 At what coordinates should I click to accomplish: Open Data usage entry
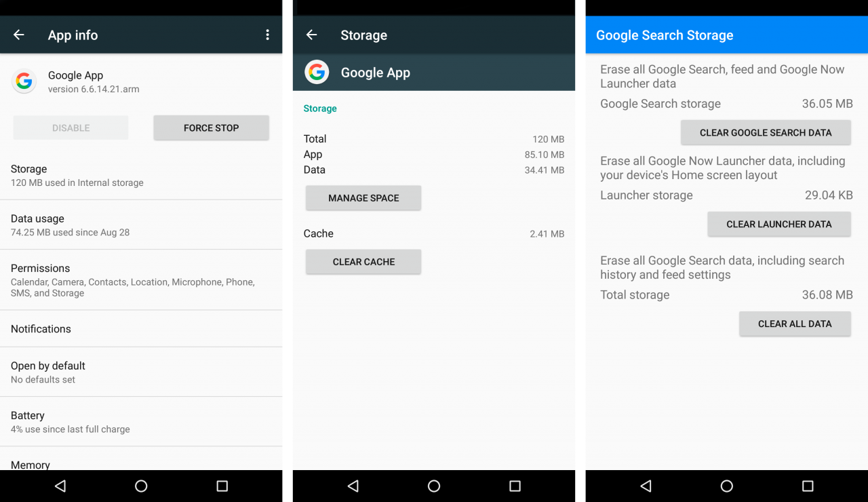(141, 225)
